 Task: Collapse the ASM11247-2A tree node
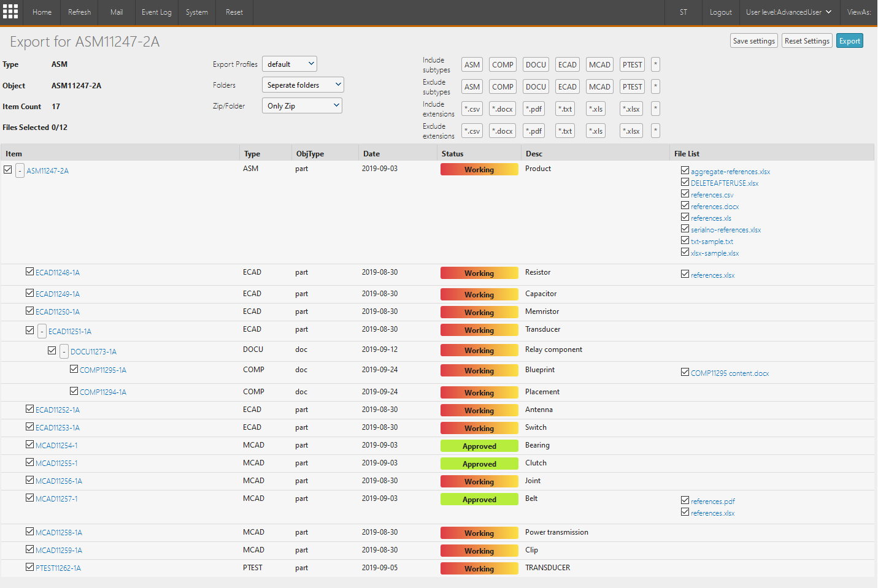(20, 170)
